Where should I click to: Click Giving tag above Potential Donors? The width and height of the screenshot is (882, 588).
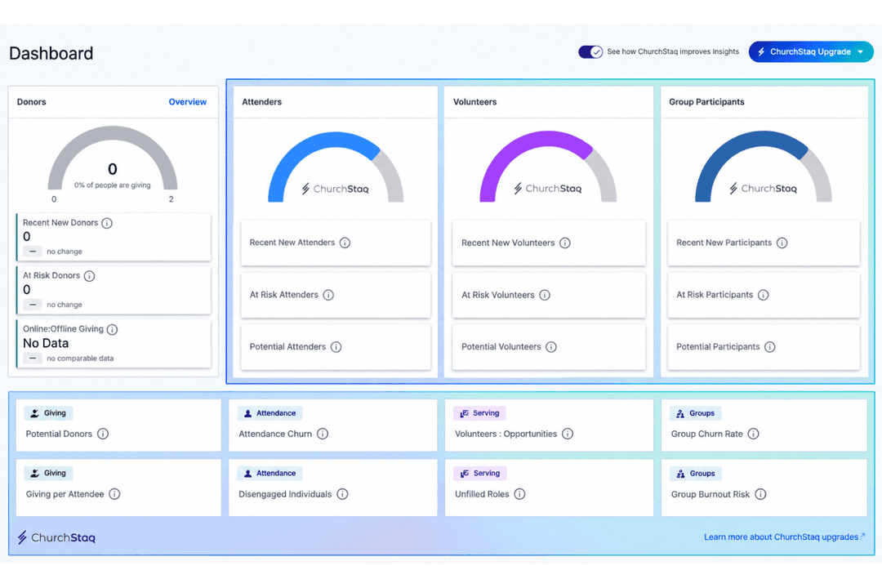pyautogui.click(x=48, y=413)
